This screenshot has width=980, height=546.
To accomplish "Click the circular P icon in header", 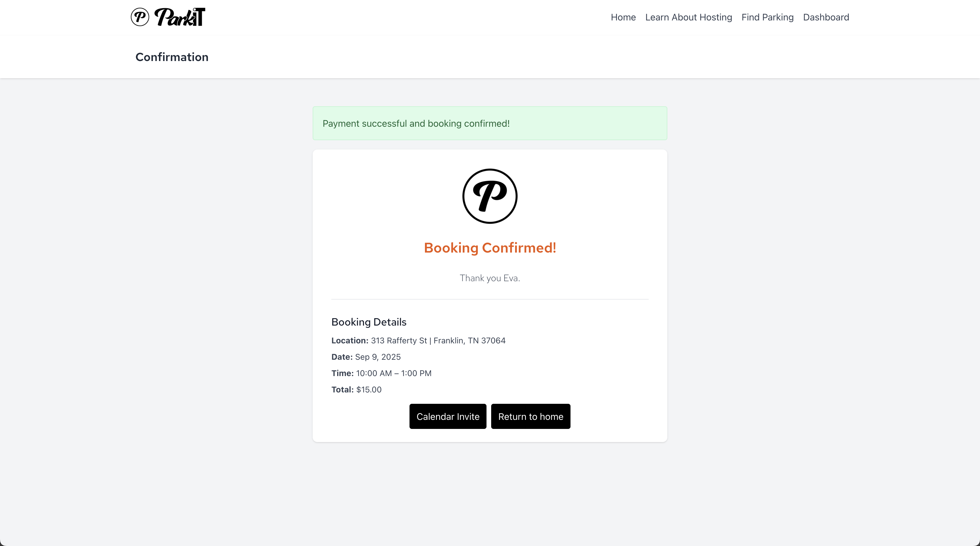I will (140, 17).
